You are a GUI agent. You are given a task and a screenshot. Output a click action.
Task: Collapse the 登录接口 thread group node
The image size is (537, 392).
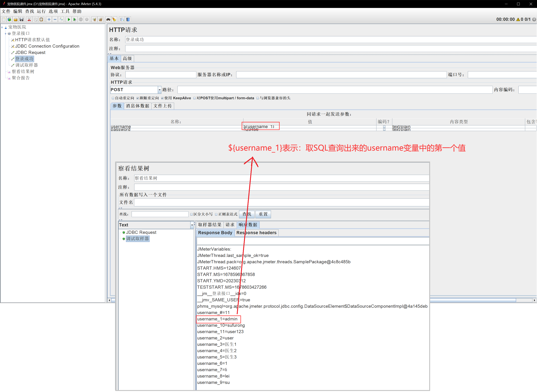pos(5,34)
